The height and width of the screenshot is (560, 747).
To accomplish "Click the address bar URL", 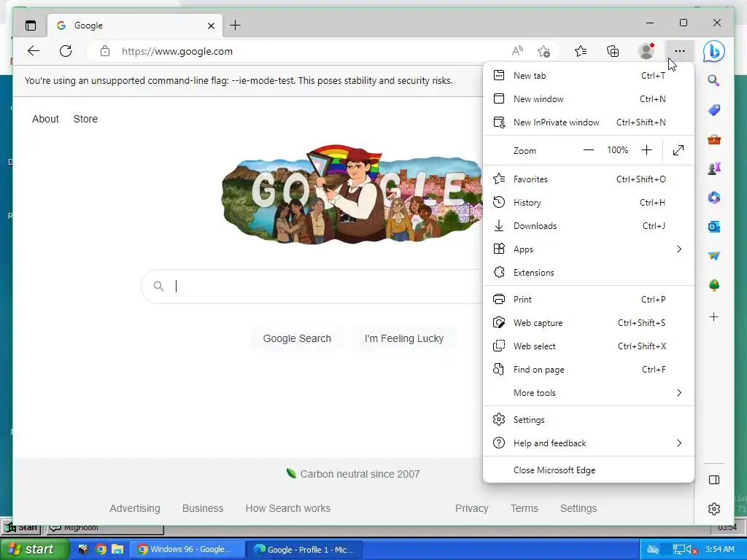I will (x=177, y=52).
